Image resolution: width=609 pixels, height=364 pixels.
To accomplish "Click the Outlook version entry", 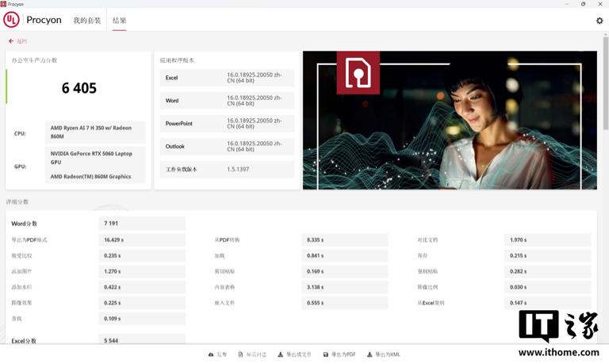I will coord(228,147).
